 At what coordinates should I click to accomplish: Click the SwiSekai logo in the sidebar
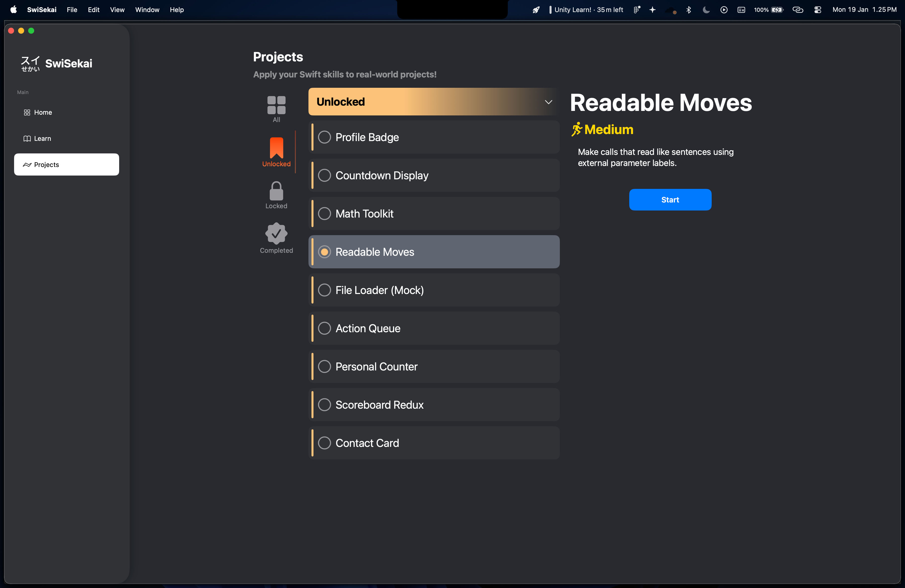(x=57, y=64)
